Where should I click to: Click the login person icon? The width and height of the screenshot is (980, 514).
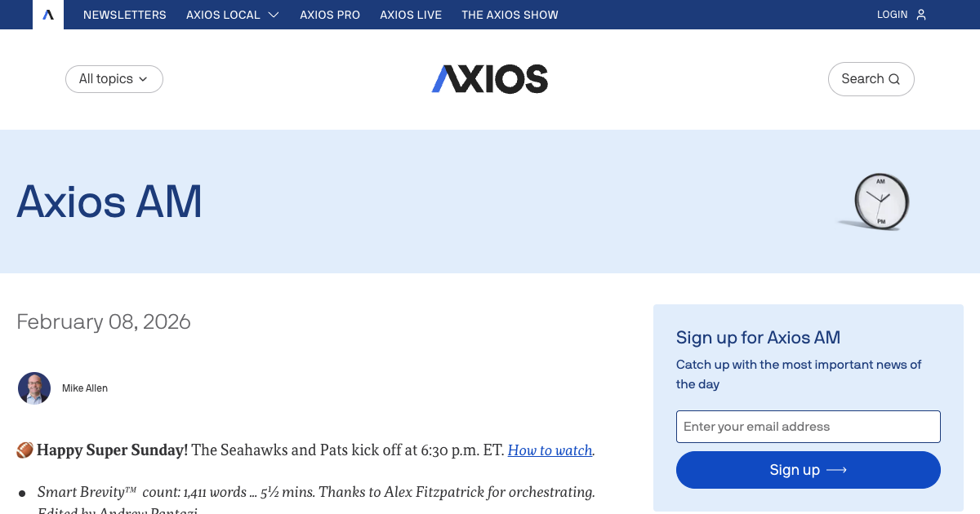[x=921, y=14]
